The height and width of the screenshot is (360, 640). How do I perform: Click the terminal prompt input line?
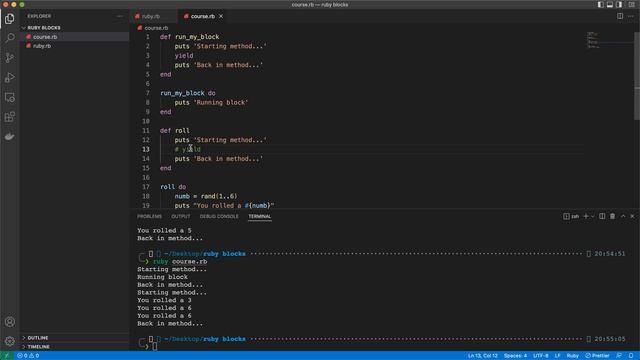(x=155, y=347)
